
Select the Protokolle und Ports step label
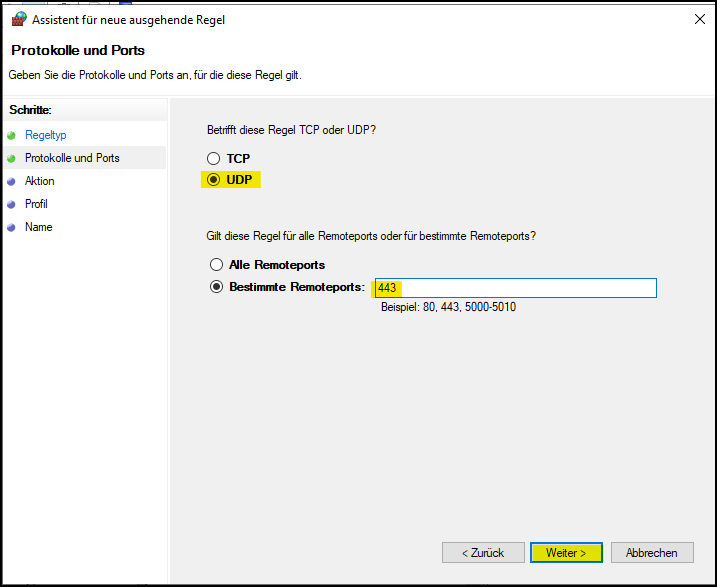tap(72, 158)
